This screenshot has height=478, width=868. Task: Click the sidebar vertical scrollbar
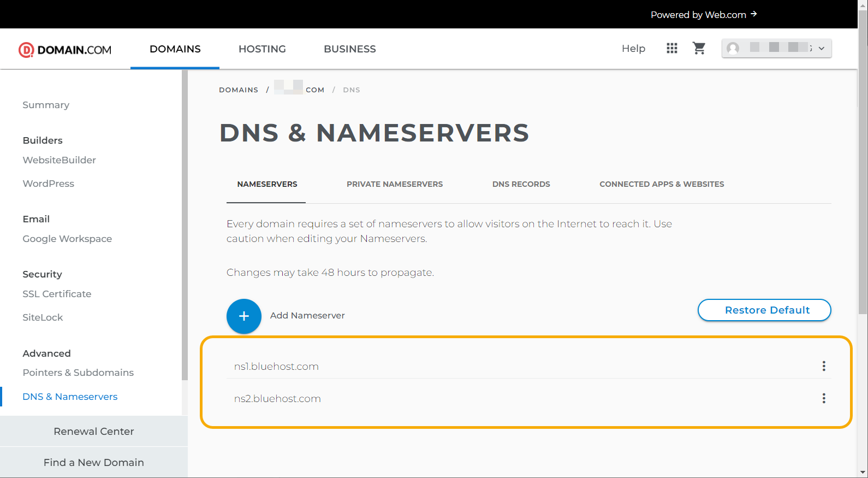pos(185,225)
